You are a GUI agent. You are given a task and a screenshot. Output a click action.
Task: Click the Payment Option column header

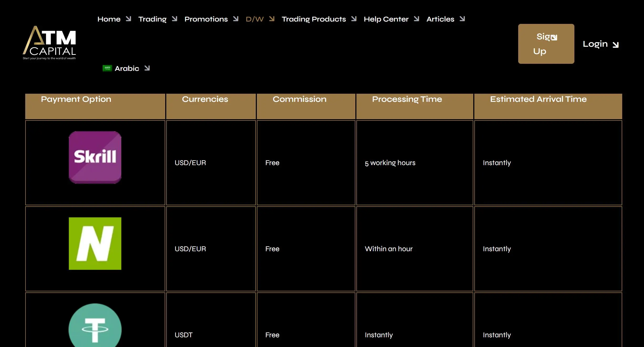tap(95, 106)
